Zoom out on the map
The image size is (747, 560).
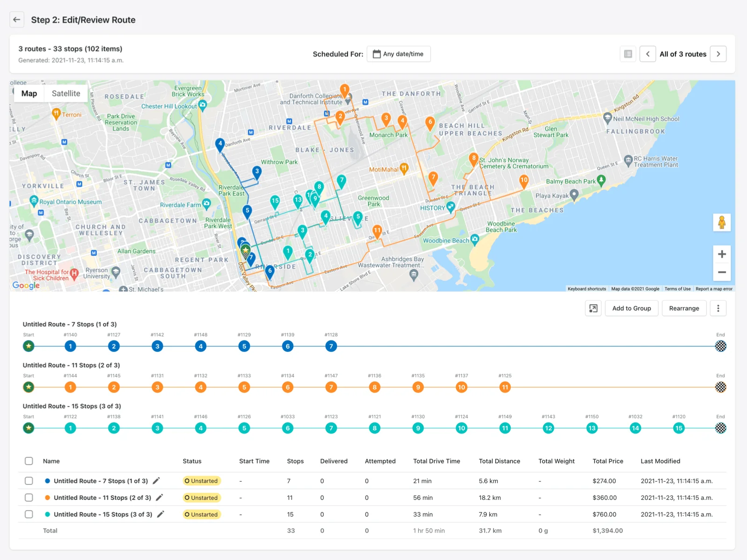(x=722, y=272)
